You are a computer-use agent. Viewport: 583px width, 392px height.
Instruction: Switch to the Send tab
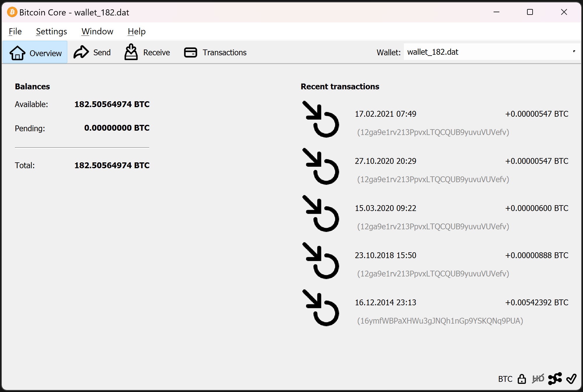click(x=92, y=52)
